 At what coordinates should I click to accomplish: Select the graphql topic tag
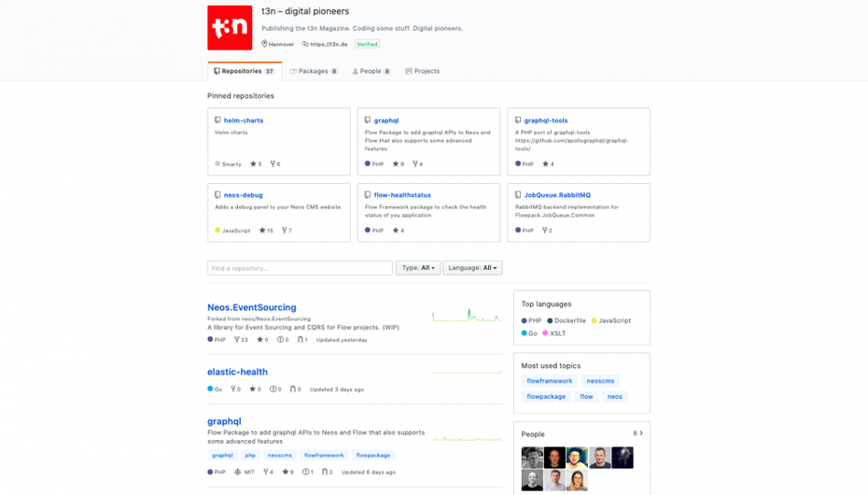coord(222,455)
